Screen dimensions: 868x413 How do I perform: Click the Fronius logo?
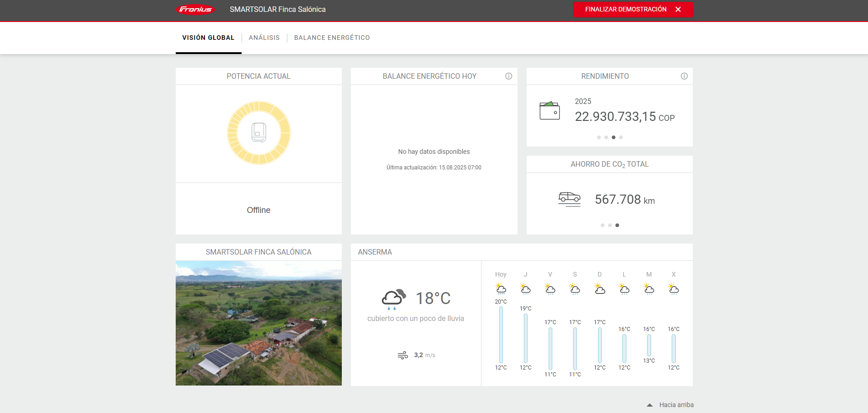(x=195, y=10)
